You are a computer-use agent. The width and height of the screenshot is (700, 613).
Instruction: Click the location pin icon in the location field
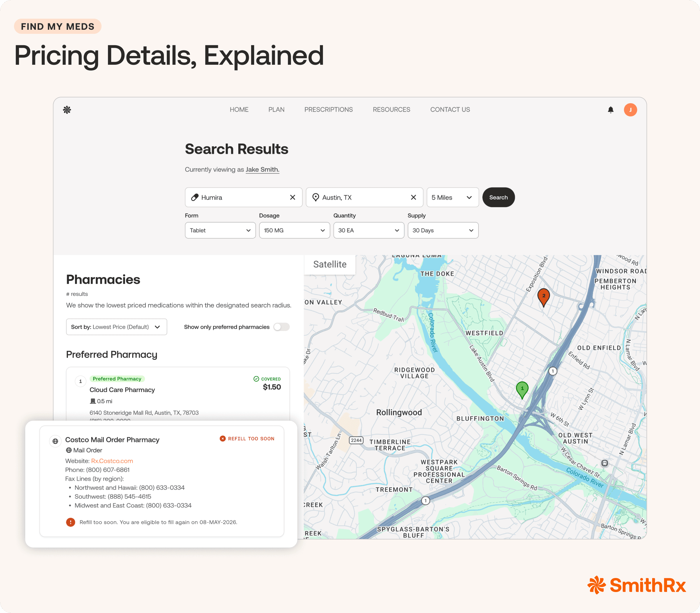point(316,197)
